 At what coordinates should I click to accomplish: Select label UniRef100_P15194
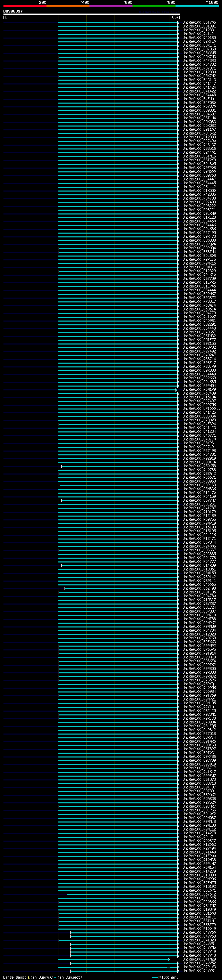(x=199, y=397)
